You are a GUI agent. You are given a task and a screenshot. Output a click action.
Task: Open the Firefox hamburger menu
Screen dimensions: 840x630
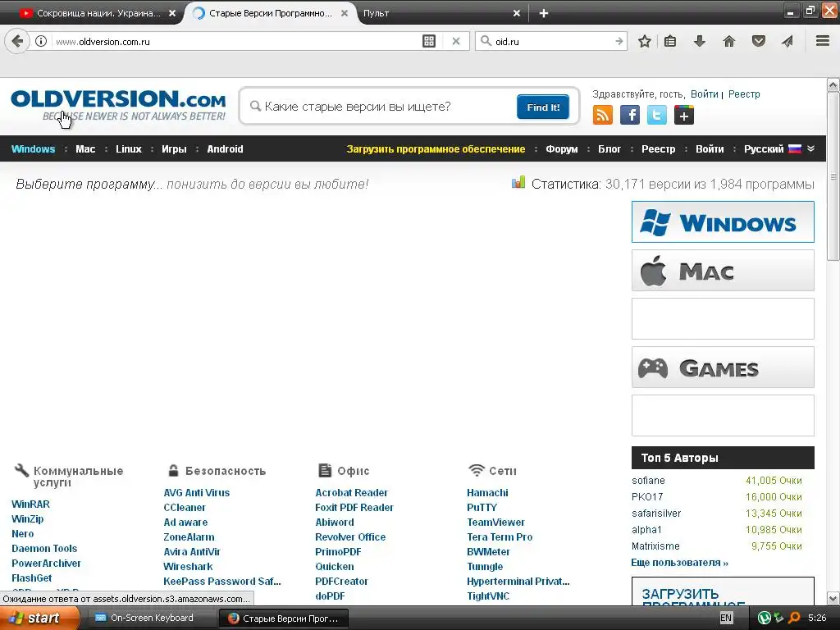823,41
